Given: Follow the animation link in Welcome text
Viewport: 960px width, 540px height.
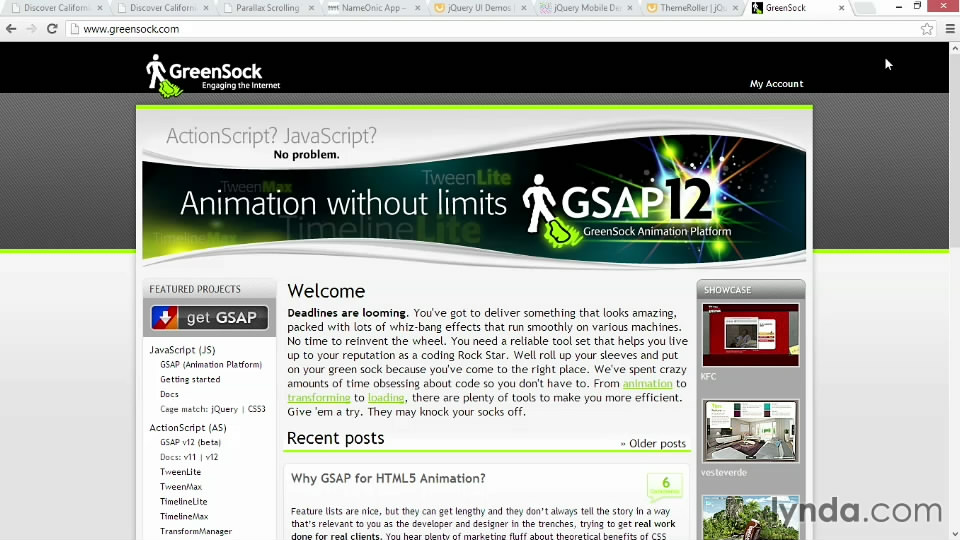Looking at the screenshot, I should pos(647,383).
